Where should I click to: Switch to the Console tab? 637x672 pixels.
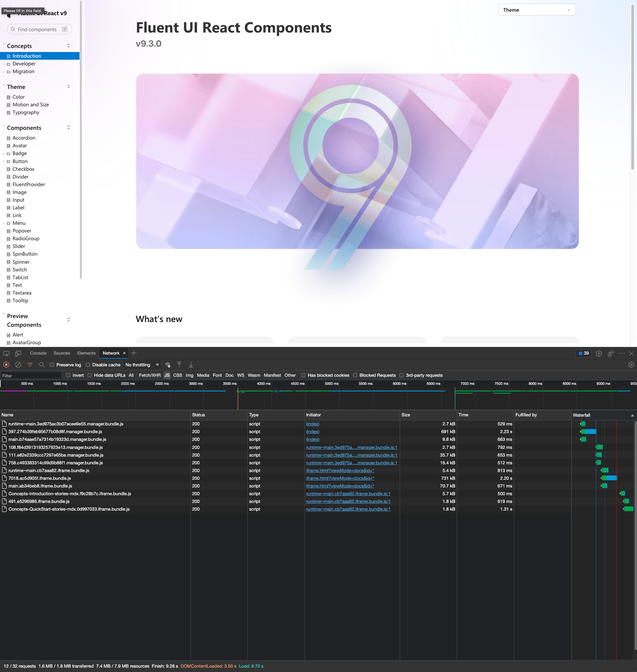(x=38, y=353)
